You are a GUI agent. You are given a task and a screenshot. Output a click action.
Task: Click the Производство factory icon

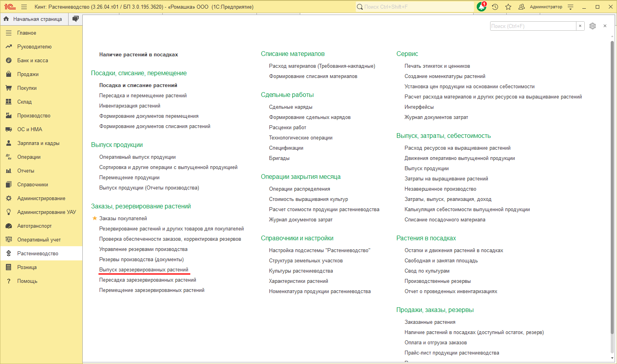pyautogui.click(x=9, y=116)
